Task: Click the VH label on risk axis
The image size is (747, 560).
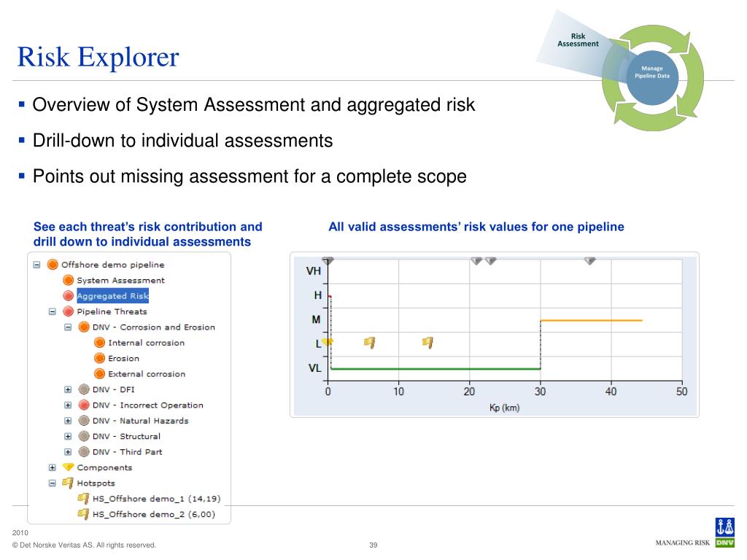Action: tap(314, 271)
